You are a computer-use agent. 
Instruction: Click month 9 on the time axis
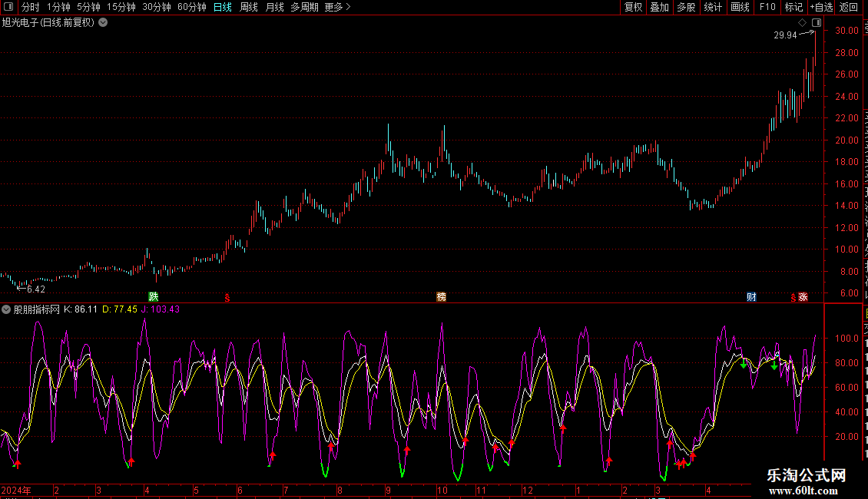[x=388, y=491]
